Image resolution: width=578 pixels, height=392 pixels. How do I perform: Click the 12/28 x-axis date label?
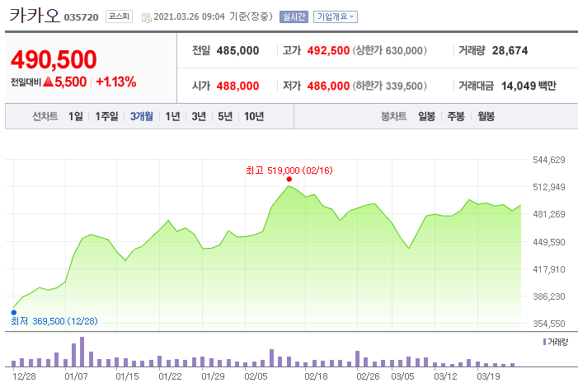(24, 376)
